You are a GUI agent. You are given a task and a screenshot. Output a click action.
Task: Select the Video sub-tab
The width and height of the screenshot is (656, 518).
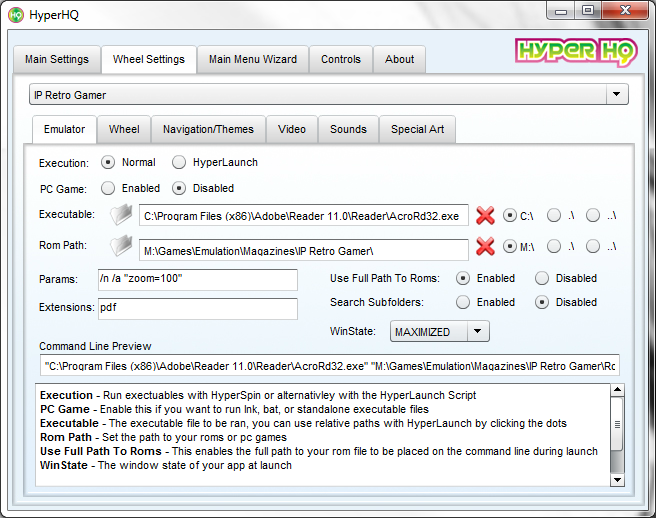[x=292, y=129]
